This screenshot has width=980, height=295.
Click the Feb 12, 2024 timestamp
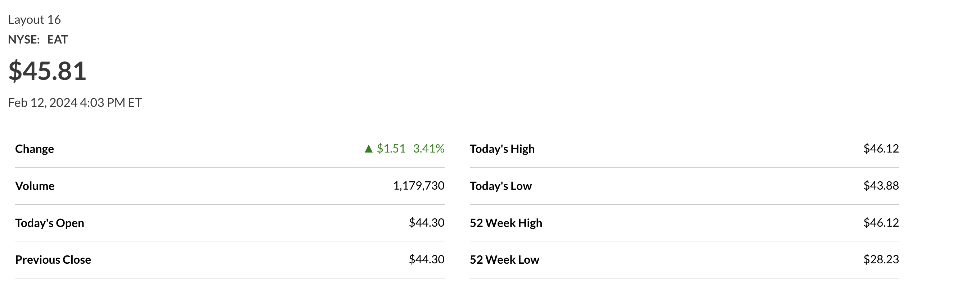coord(75,103)
